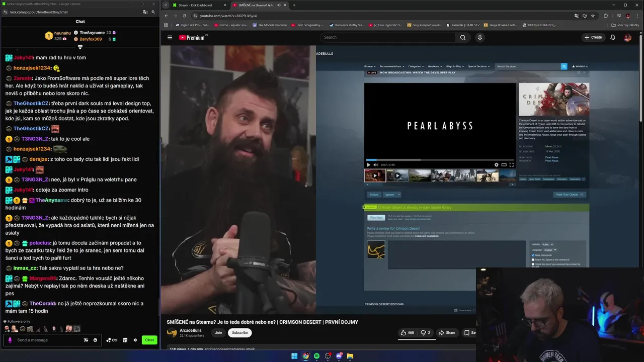Send message with green Chat button
This screenshot has width=644, height=362.
pos(149,340)
